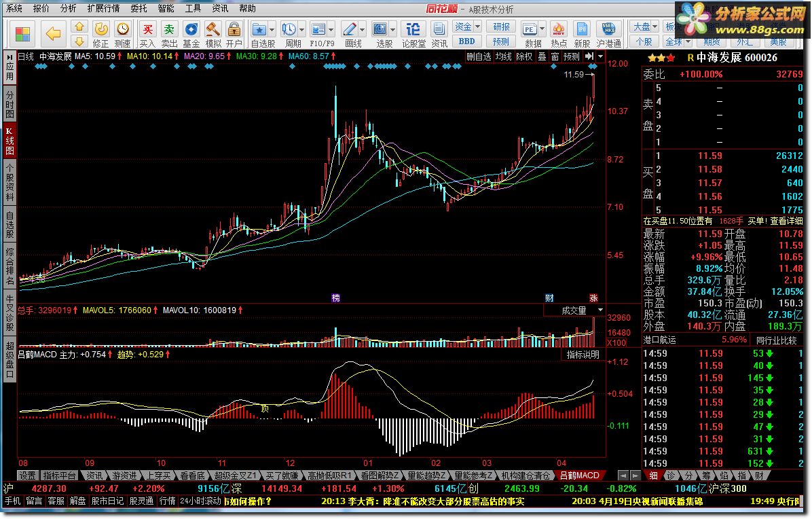Click the yellow down arrow icon

(x=79, y=41)
